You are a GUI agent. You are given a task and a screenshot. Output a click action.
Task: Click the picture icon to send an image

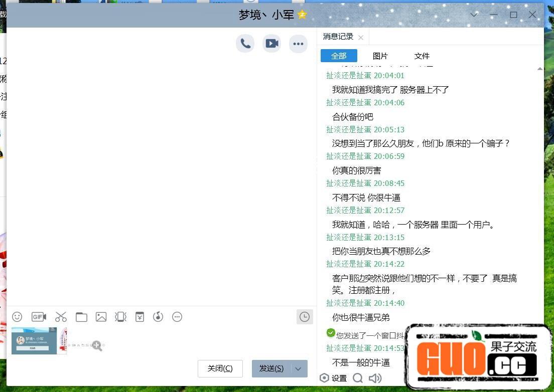point(101,317)
